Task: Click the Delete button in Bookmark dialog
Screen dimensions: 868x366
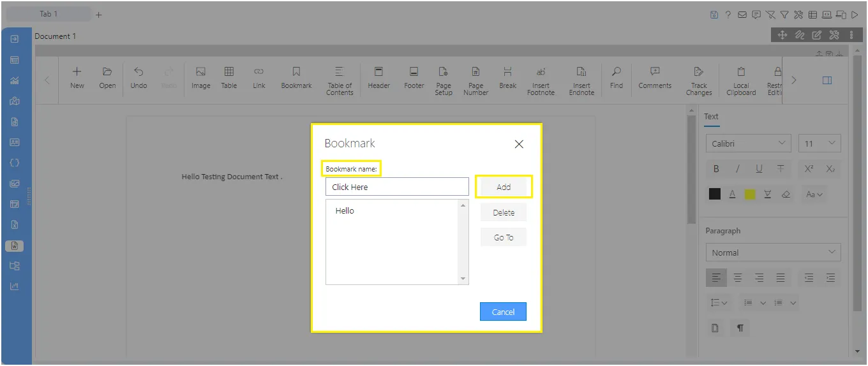Action: coord(504,212)
